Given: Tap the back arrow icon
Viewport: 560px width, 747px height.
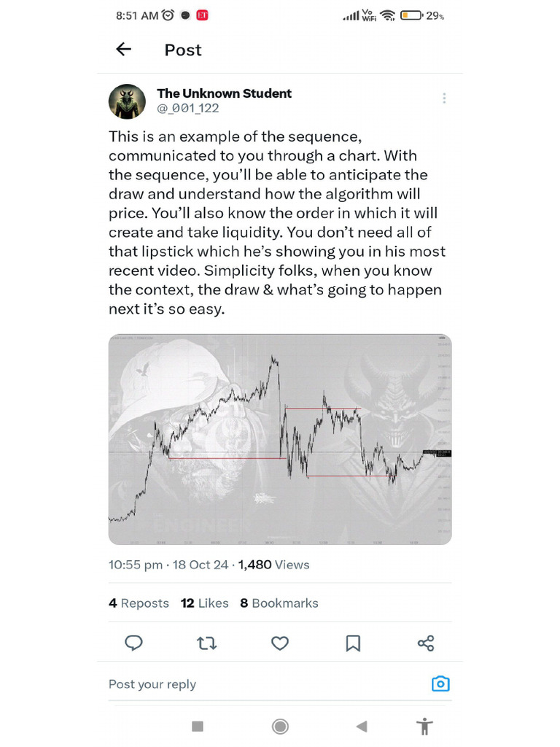Looking at the screenshot, I should coord(124,50).
